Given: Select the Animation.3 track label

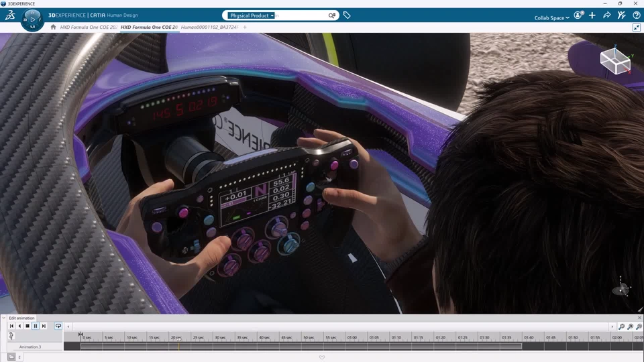Looking at the screenshot, I should point(30,347).
